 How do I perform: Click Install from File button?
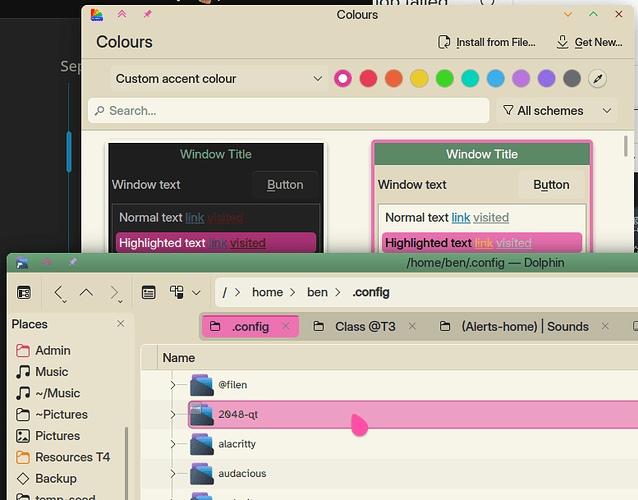[x=489, y=42]
